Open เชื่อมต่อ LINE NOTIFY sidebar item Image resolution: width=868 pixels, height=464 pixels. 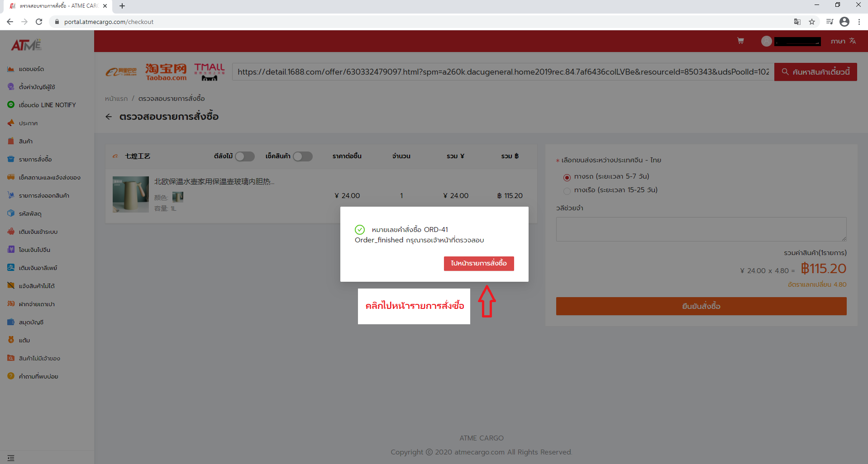click(x=47, y=105)
